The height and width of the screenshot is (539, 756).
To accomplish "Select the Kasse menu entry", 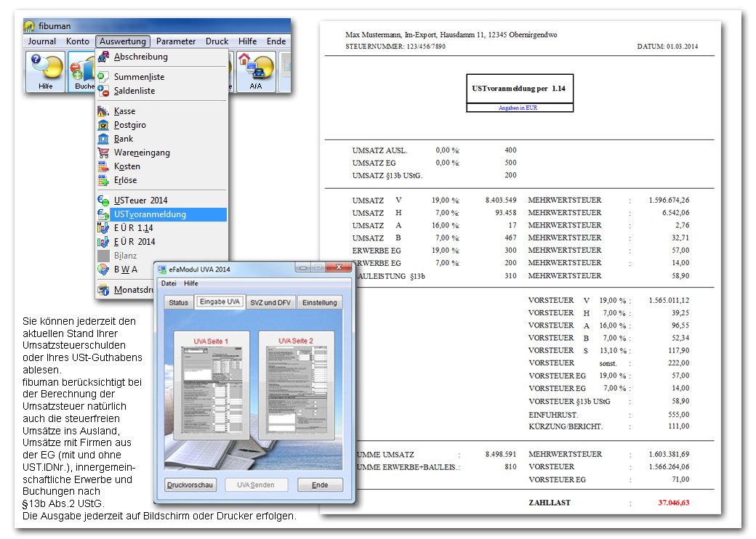I will pyautogui.click(x=161, y=111).
